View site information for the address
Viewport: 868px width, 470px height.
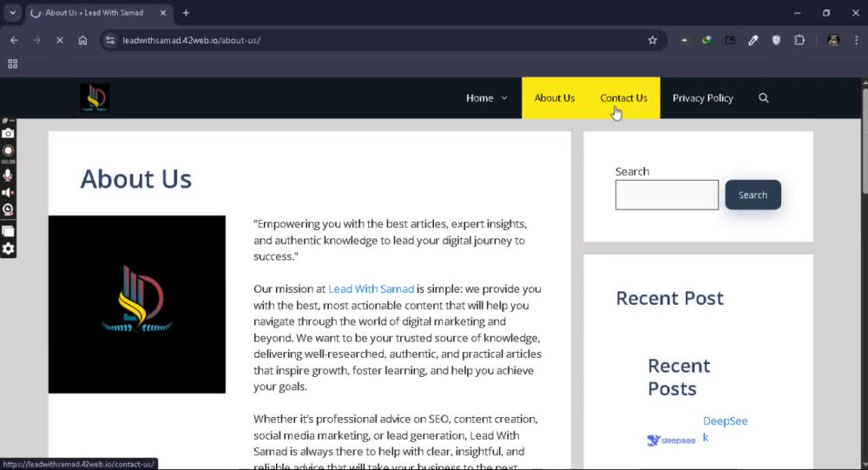click(110, 40)
